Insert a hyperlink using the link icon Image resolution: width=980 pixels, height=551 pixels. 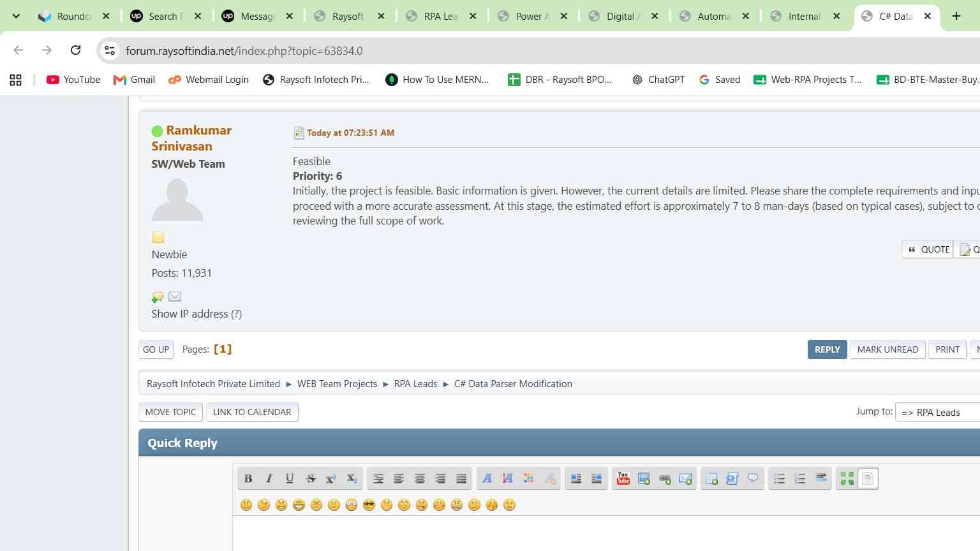[665, 478]
